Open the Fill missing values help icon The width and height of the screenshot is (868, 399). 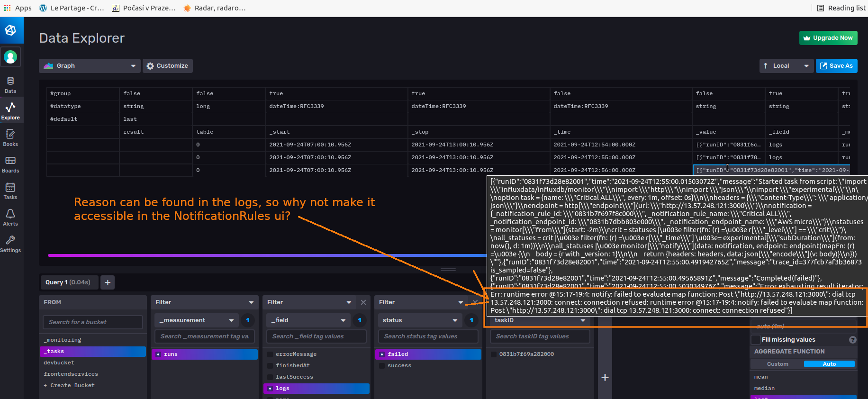(x=852, y=339)
